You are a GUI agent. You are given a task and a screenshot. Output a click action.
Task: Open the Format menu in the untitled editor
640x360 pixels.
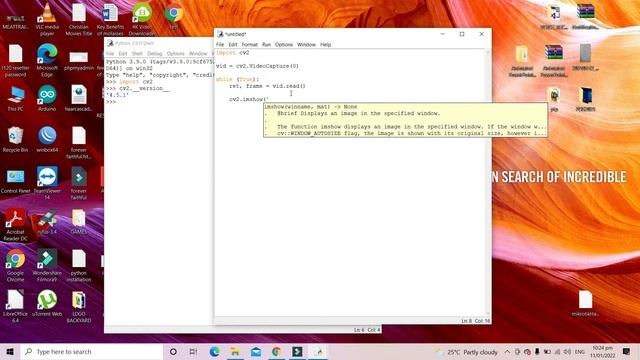(x=249, y=44)
